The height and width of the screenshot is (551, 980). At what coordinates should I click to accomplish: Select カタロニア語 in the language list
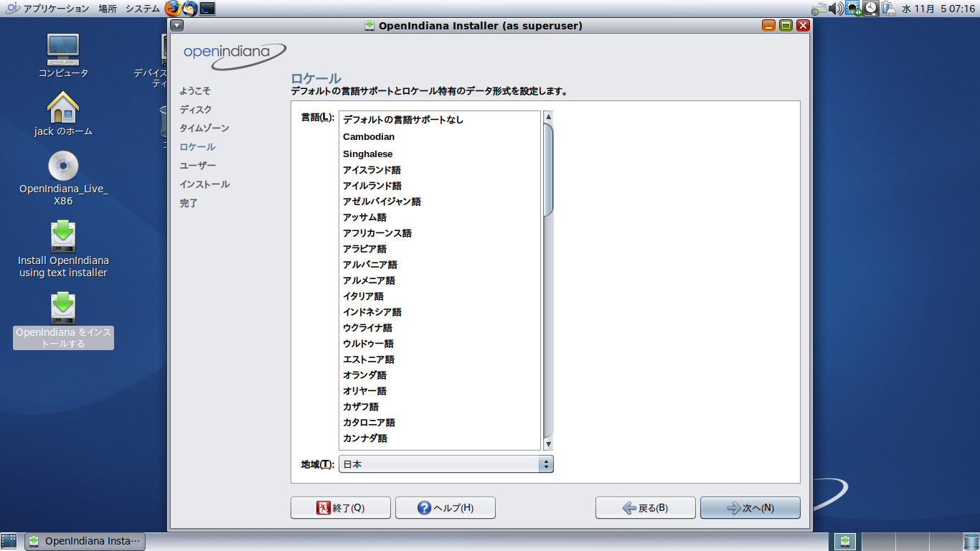(x=440, y=423)
